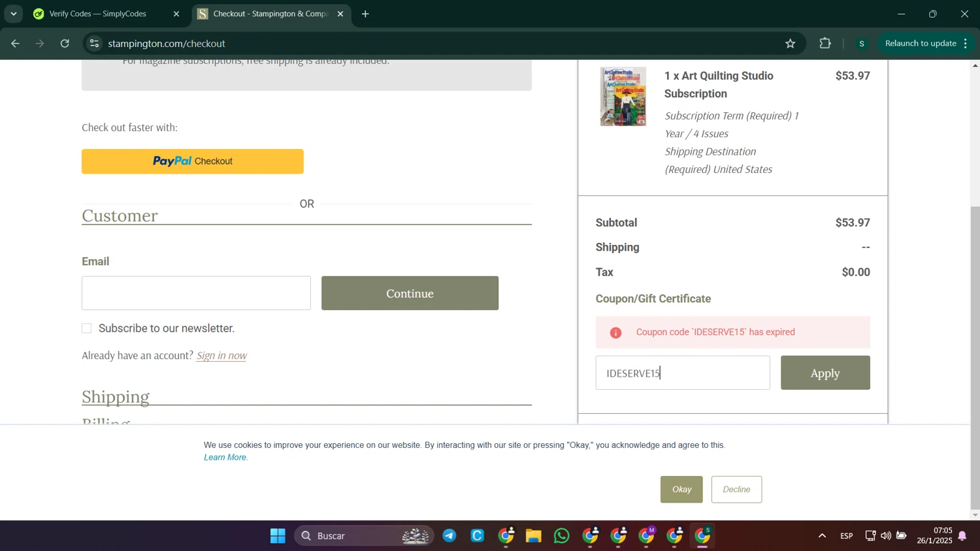The image size is (980, 551).
Task: Open the battery status tray icon
Action: [x=902, y=536]
